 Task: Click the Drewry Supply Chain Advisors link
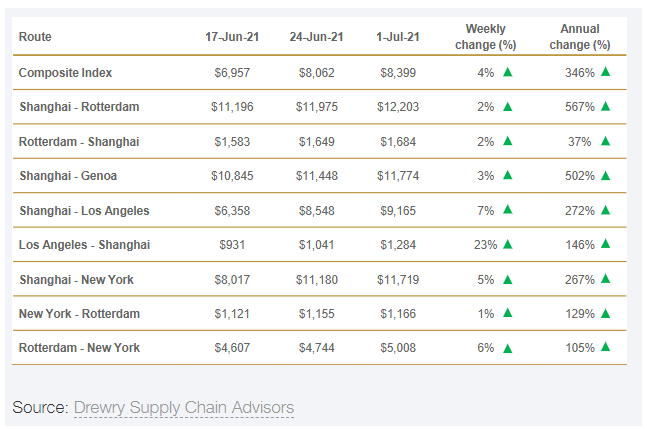(x=184, y=407)
